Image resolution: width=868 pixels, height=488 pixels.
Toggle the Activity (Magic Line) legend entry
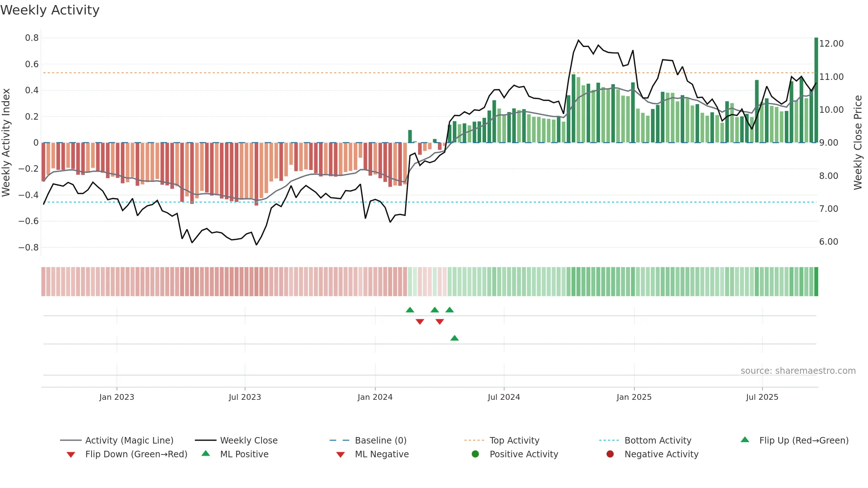[117, 440]
